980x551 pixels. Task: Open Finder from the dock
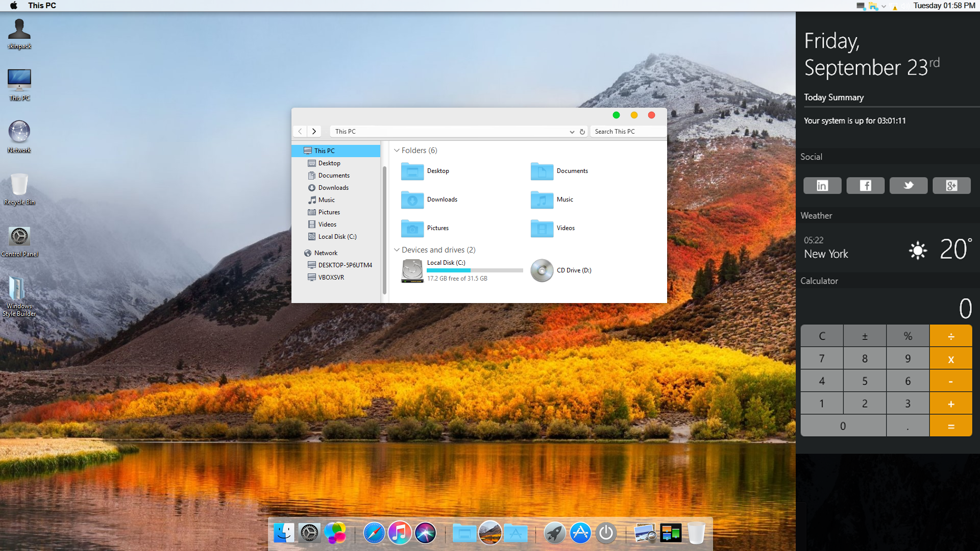click(285, 533)
